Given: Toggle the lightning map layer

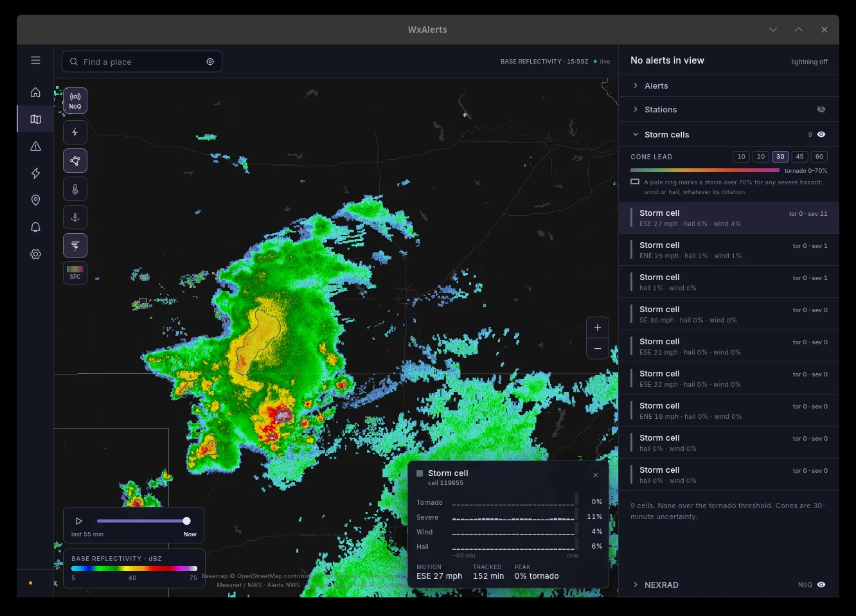Looking at the screenshot, I should 75,132.
